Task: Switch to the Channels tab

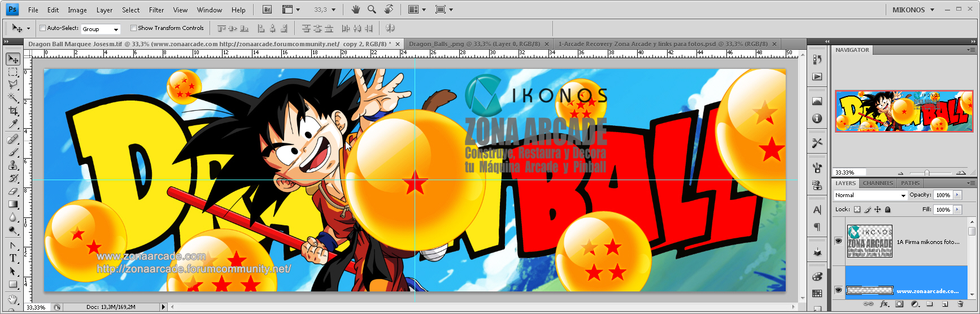Action: click(878, 183)
